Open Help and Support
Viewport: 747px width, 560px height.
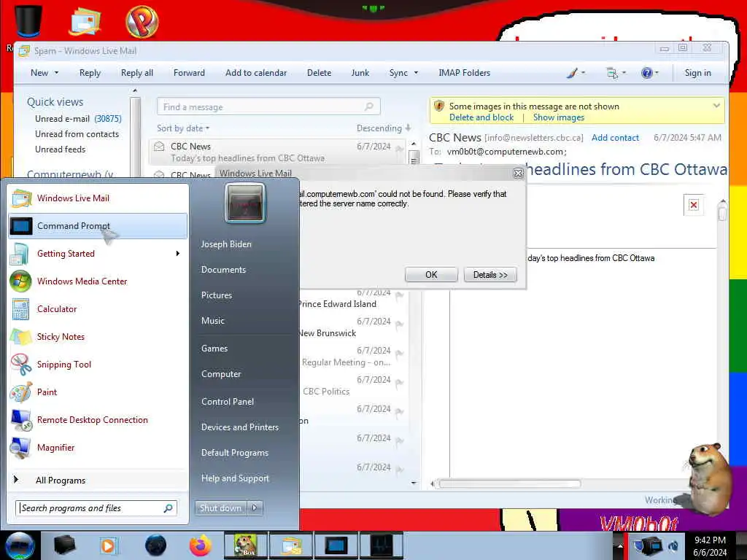click(x=235, y=478)
